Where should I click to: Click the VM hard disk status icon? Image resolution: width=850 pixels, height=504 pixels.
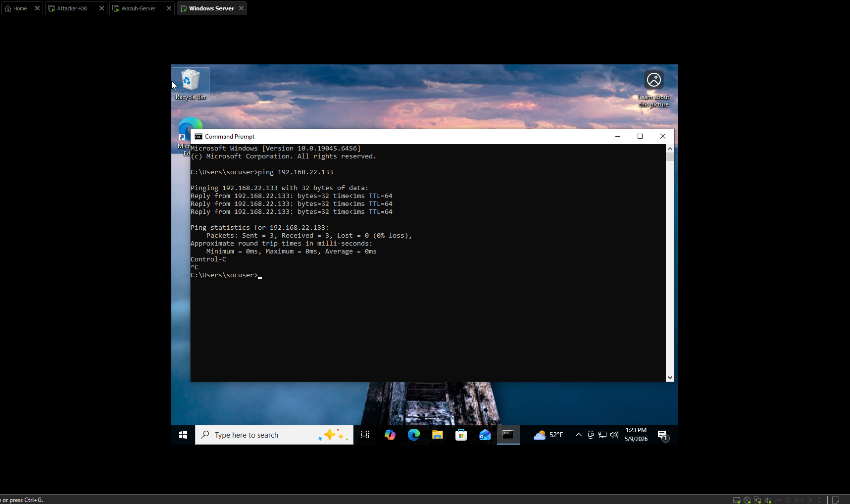(x=736, y=500)
